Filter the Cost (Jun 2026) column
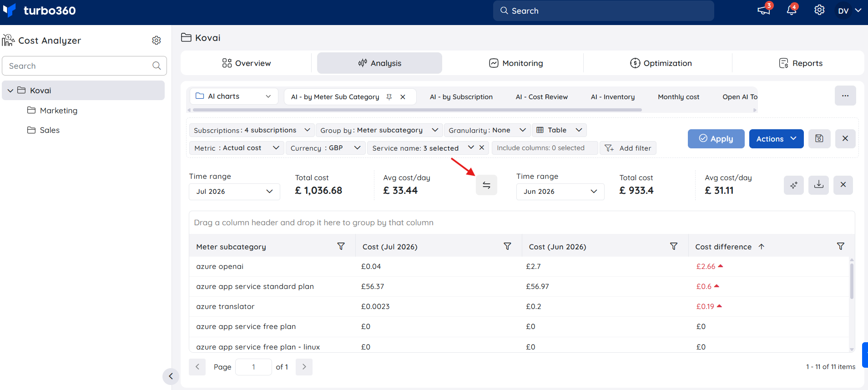Viewport: 868px width, 390px height. (x=674, y=246)
